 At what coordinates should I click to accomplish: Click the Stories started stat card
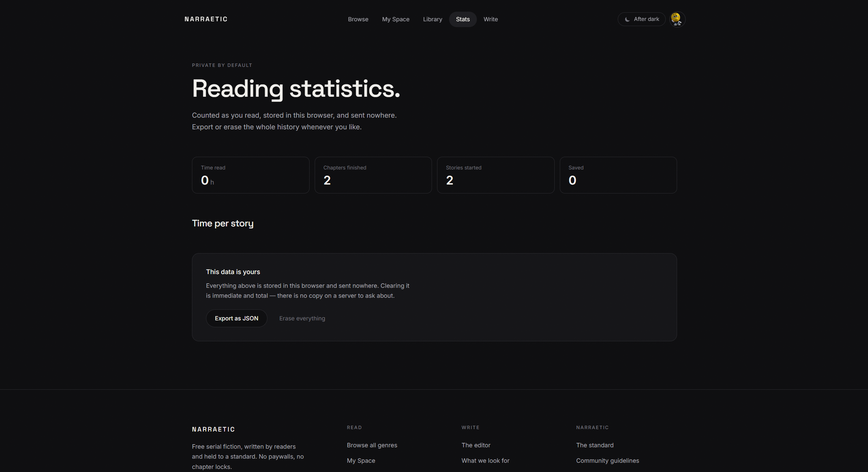point(496,175)
